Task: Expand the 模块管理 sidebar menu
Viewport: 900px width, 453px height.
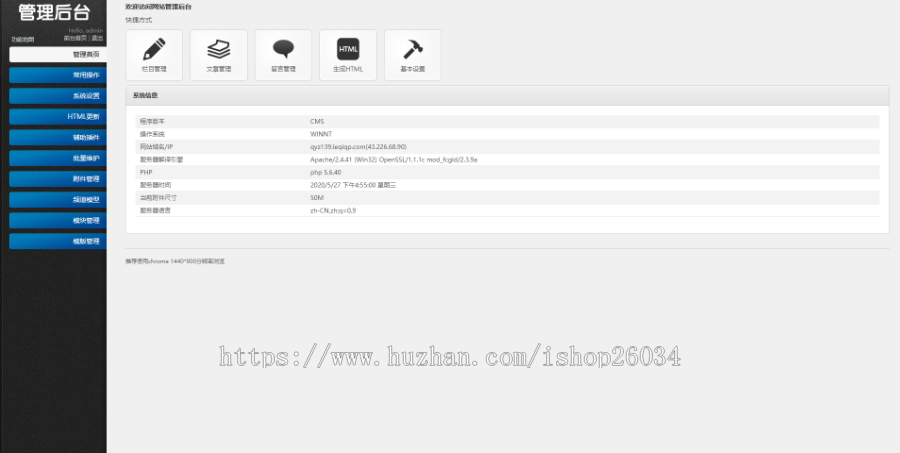Action: point(58,220)
